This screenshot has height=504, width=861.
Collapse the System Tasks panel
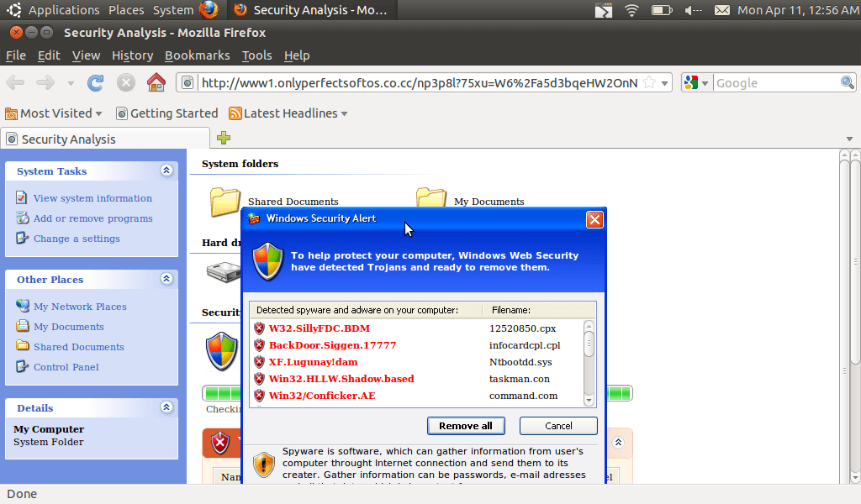166,171
